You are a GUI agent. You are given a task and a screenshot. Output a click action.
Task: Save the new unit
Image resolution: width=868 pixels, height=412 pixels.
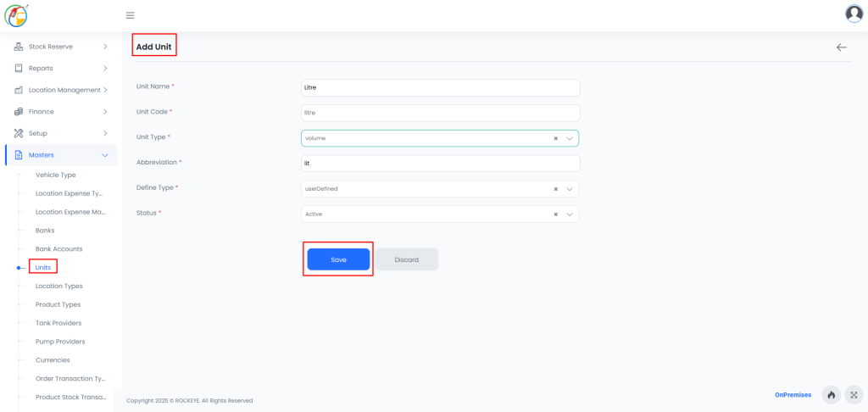point(338,259)
